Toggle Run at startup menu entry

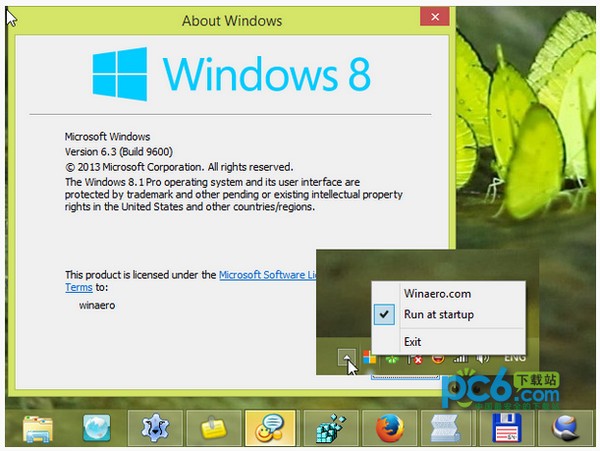click(448, 314)
